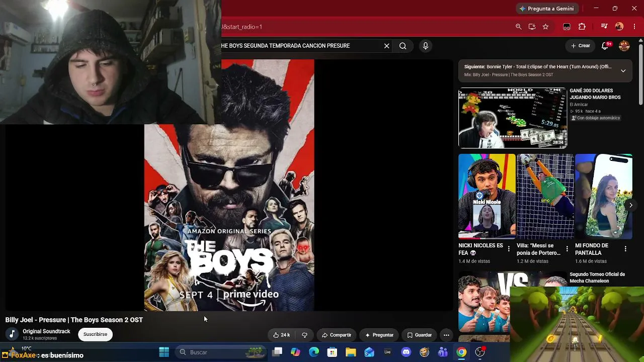Open Microsoft Store from the taskbar

click(x=332, y=352)
